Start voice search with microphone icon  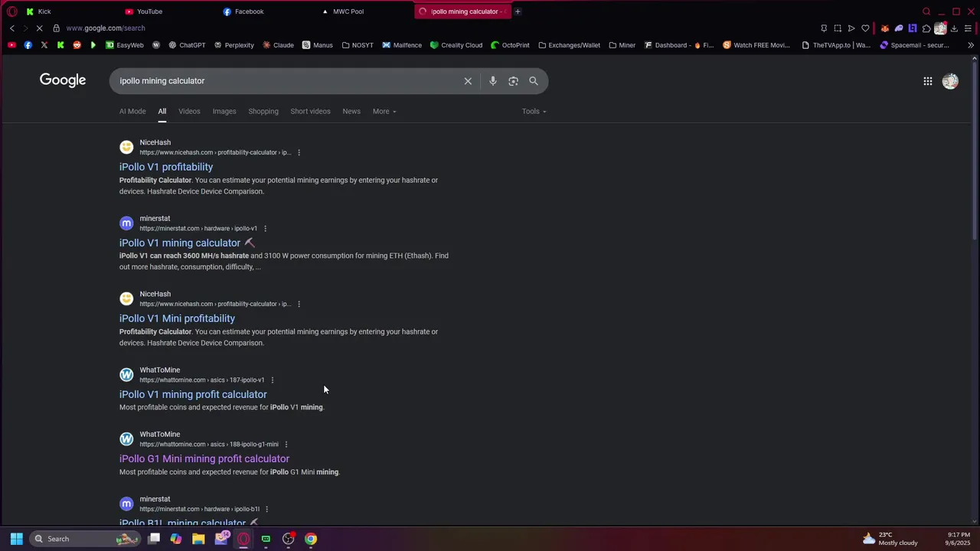(x=493, y=81)
